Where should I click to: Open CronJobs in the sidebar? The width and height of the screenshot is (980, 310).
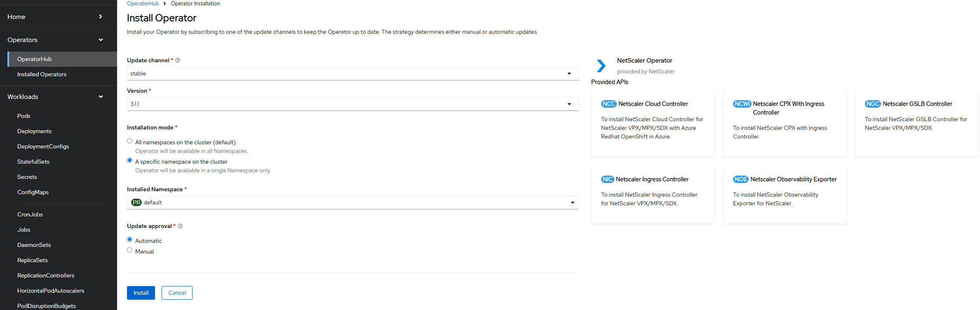click(x=62, y=214)
